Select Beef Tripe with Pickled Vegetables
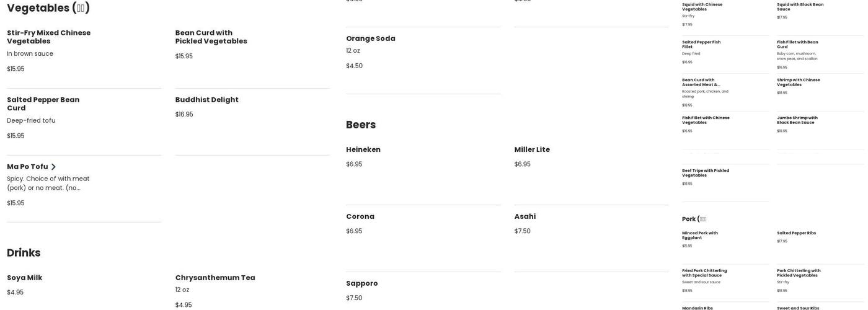Viewport: 868px width, 310px height. click(x=705, y=173)
